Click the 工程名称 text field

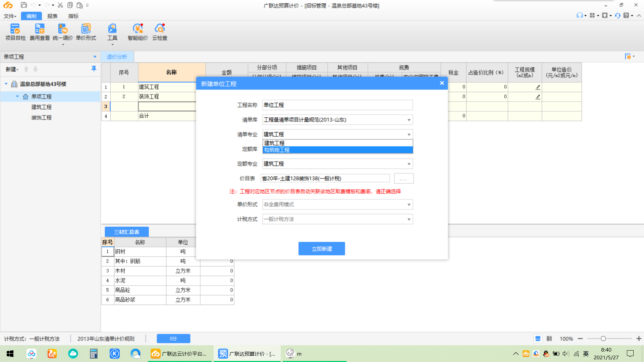click(337, 105)
